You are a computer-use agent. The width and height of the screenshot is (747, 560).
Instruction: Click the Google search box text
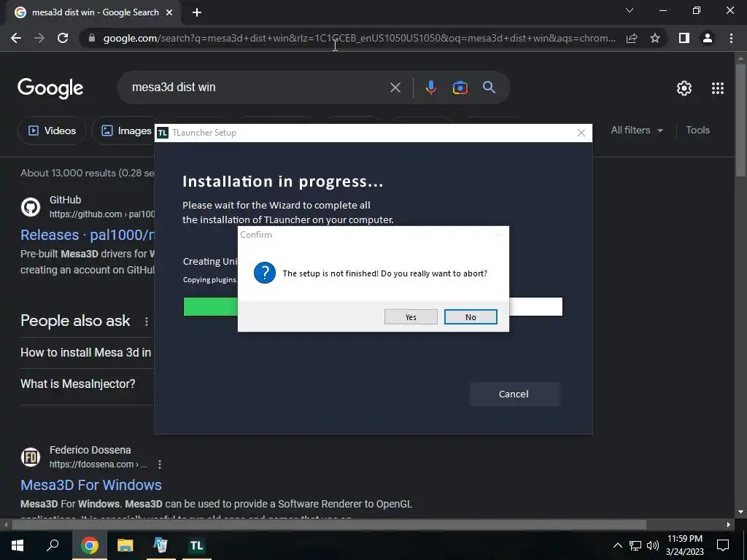click(174, 87)
